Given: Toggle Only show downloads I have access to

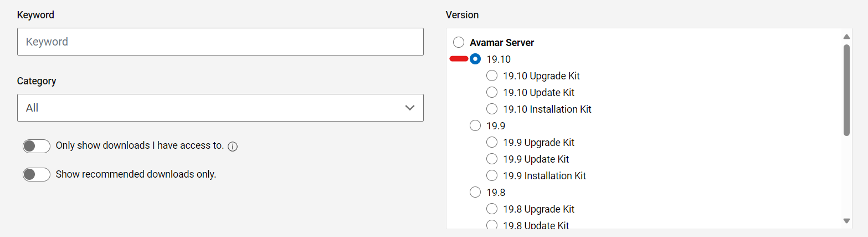Looking at the screenshot, I should coord(37,146).
